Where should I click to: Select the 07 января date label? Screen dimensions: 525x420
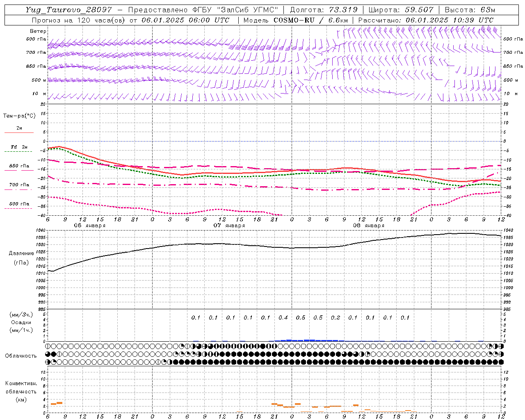click(229, 226)
